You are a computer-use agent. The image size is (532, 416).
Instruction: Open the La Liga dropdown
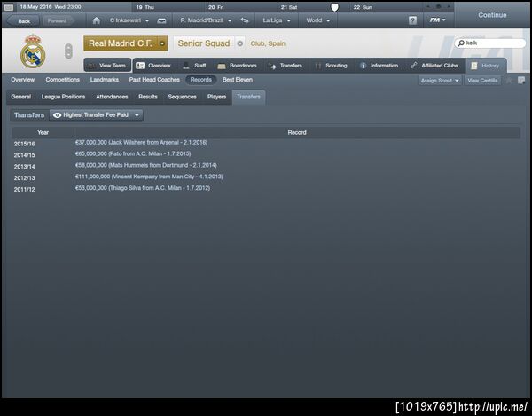(277, 20)
